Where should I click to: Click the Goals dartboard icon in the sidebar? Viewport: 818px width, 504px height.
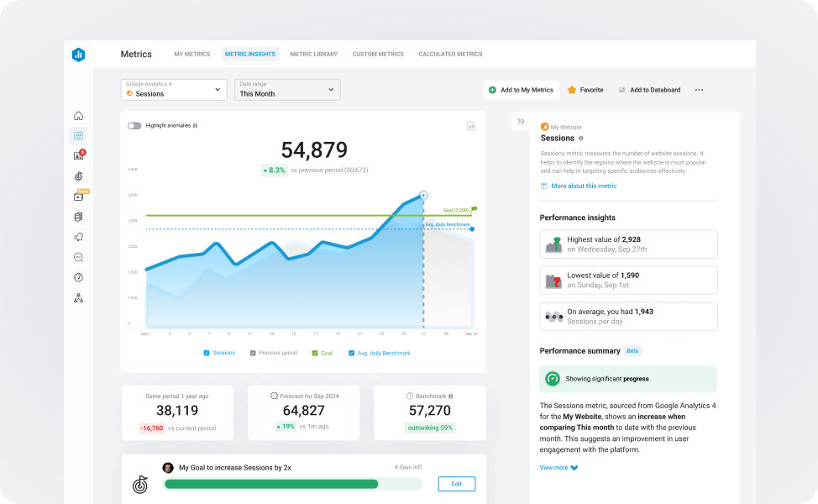[78, 176]
